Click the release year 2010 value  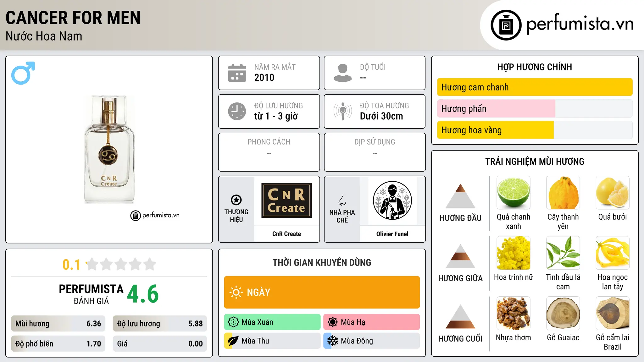tap(264, 78)
